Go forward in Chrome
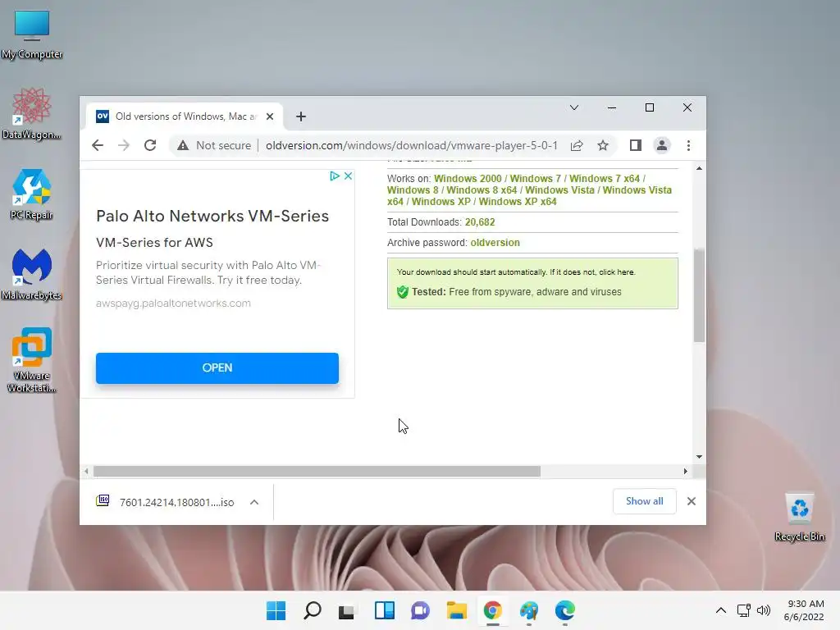This screenshot has width=840, height=630. [x=124, y=145]
